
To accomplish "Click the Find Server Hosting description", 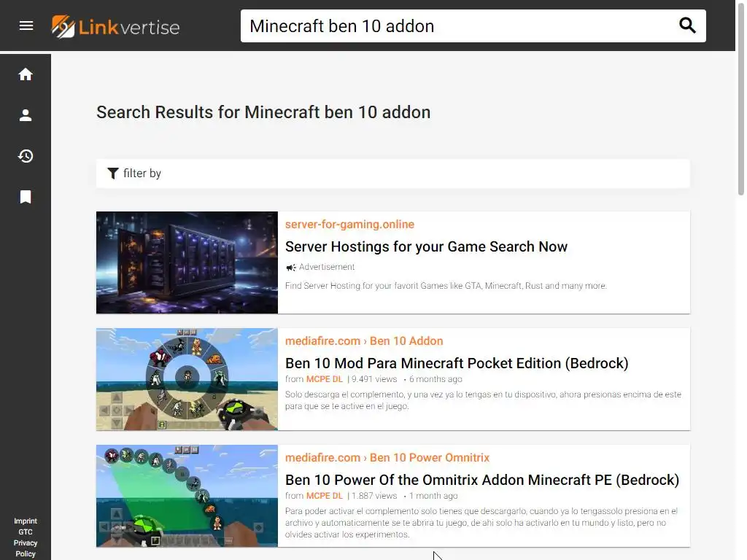I will tap(446, 286).
